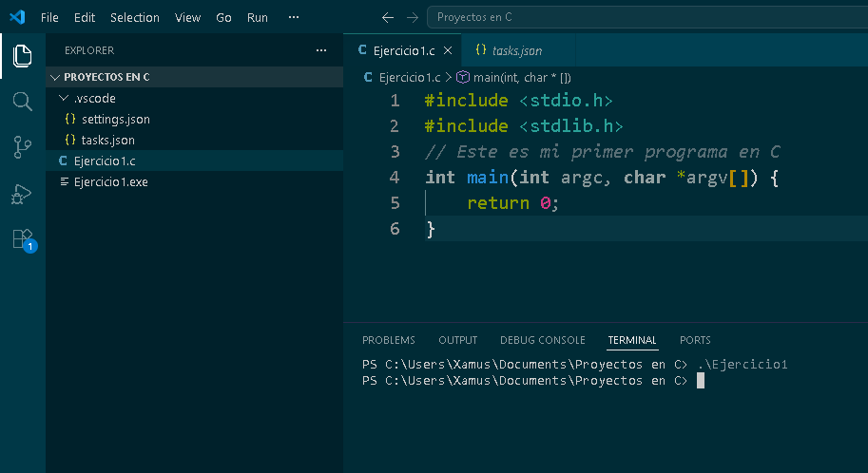Open the Explorer view in activity bar

pyautogui.click(x=22, y=56)
